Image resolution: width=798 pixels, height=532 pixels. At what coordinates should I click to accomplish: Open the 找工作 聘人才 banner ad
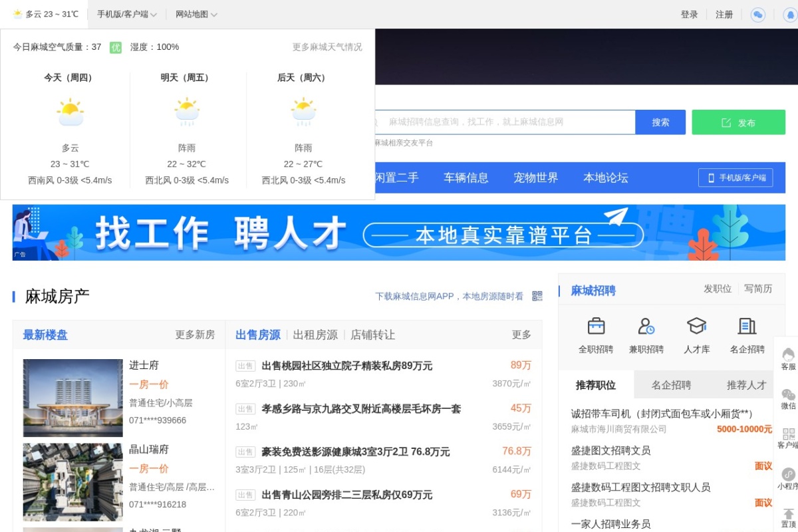click(399, 232)
